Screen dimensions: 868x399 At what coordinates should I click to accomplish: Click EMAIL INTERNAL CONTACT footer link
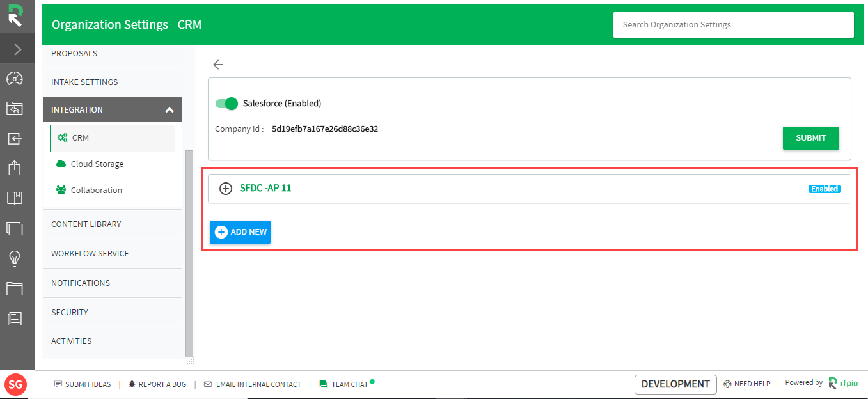[x=252, y=384]
